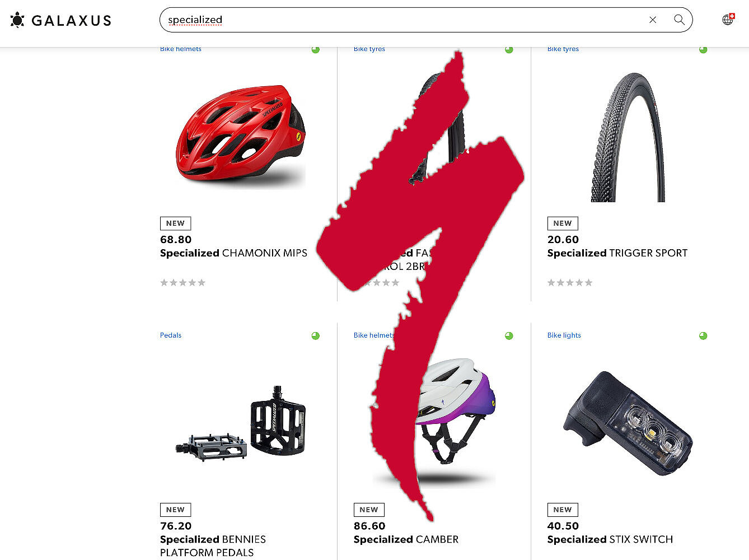Click the green availability indicator on Stix Switch
Viewport: 749px width, 560px height.
(x=703, y=336)
